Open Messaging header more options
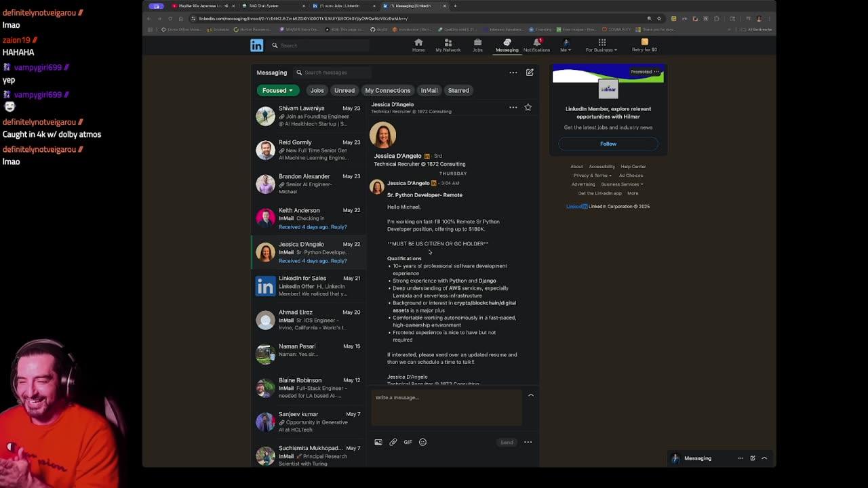This screenshot has width=868, height=488. pyautogui.click(x=513, y=73)
